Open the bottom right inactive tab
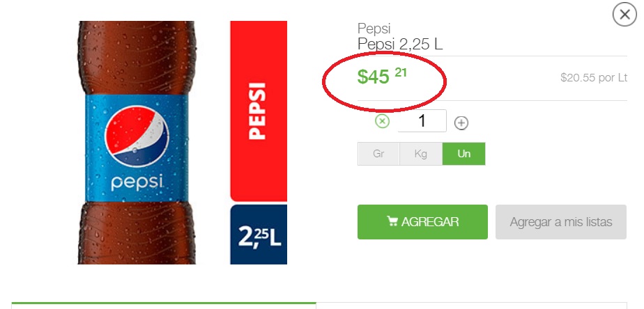Image resolution: width=644 pixels, height=309 pixels. click(x=471, y=306)
